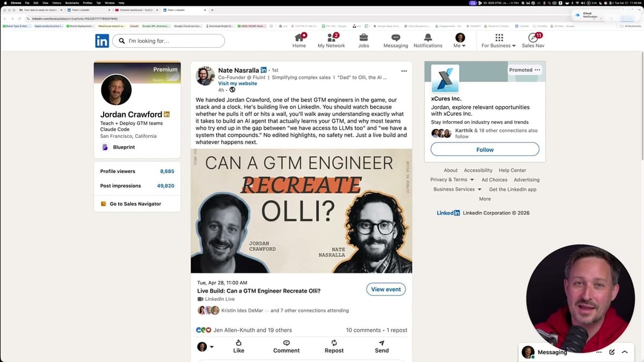Follow xCures Inc.
644x362 pixels.
click(485, 150)
